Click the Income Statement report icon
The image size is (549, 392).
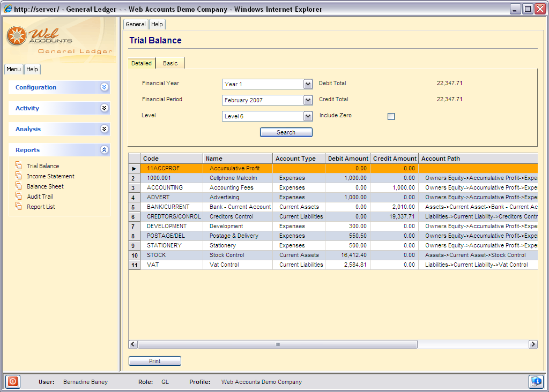click(19, 176)
